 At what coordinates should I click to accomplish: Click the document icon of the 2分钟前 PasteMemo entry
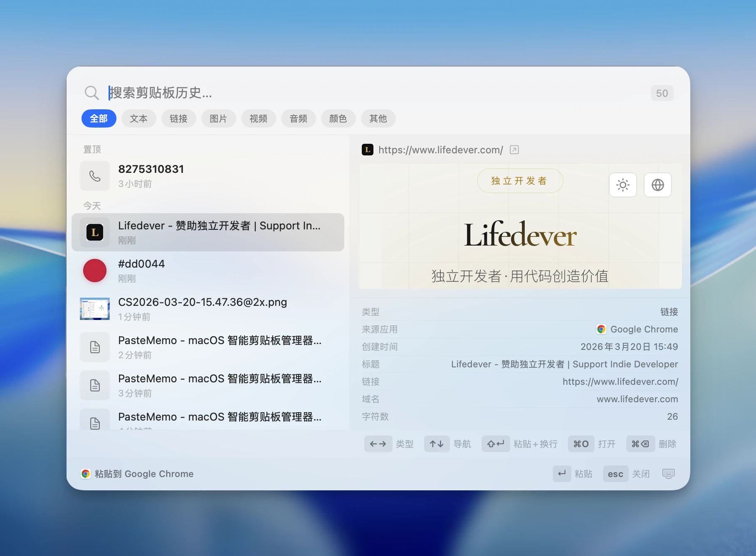click(x=95, y=347)
